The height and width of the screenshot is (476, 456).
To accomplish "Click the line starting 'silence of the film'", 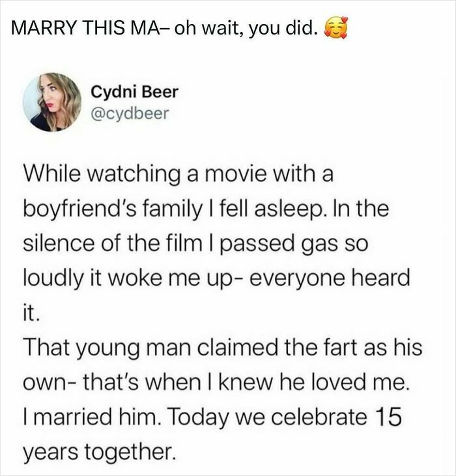I will point(195,244).
